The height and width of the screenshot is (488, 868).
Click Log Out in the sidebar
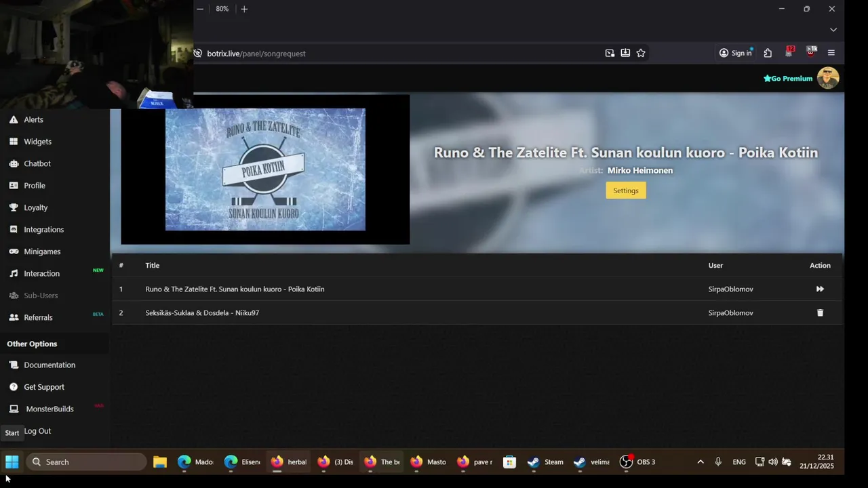[37, 431]
